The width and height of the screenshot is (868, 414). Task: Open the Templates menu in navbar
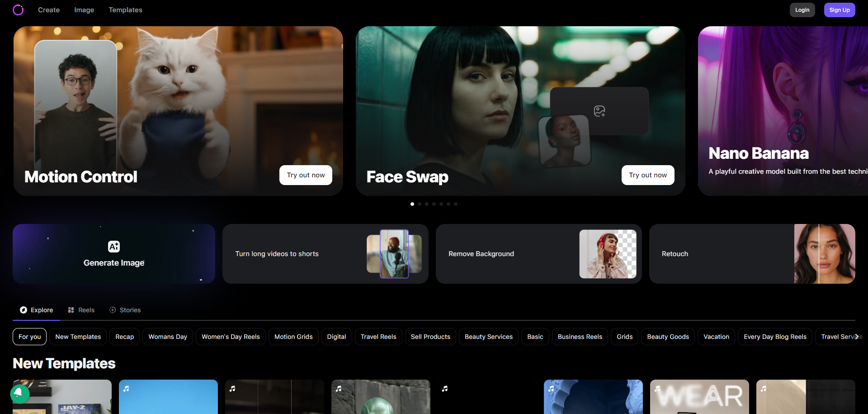(125, 10)
